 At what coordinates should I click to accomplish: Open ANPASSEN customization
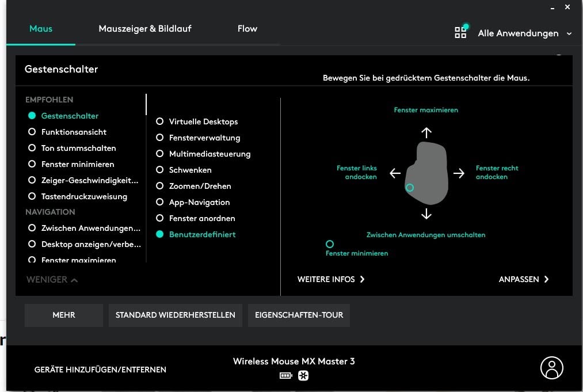pos(524,279)
